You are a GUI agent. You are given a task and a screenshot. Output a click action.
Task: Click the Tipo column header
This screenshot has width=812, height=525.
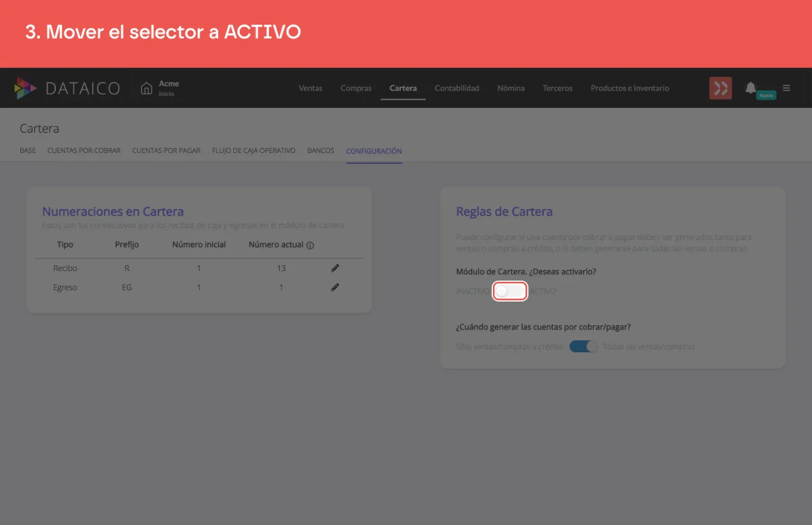(x=65, y=244)
